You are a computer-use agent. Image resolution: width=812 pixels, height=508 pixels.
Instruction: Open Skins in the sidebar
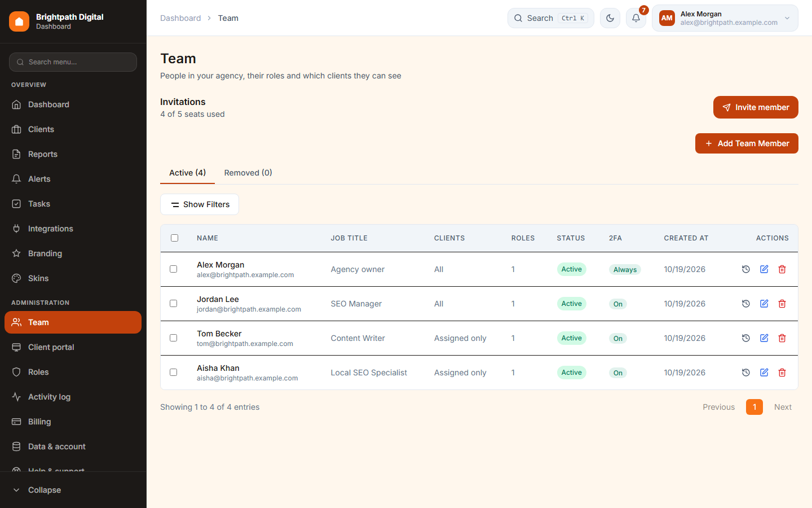[73, 278]
